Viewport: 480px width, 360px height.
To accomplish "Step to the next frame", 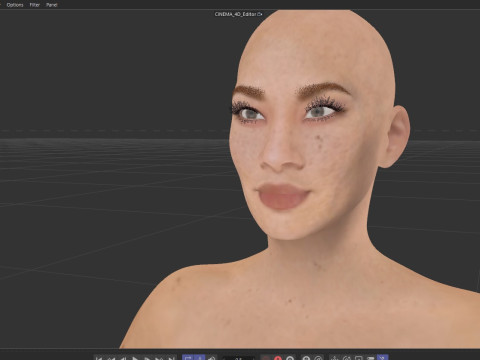I will (x=147, y=358).
